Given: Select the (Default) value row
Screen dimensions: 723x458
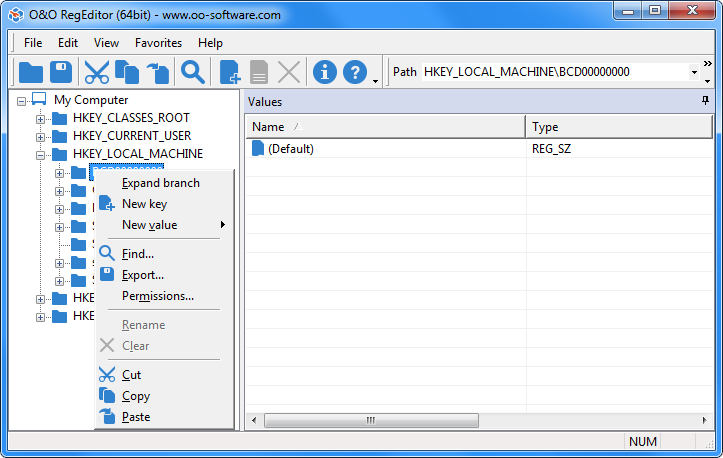Looking at the screenshot, I should 480,149.
